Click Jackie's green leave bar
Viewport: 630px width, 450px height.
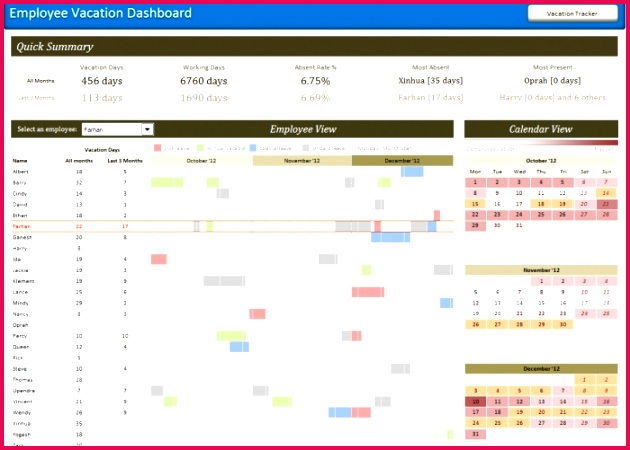[x=366, y=270]
